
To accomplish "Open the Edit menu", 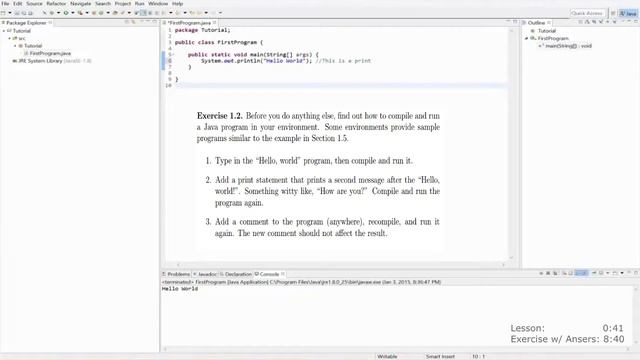I will coord(18,4).
